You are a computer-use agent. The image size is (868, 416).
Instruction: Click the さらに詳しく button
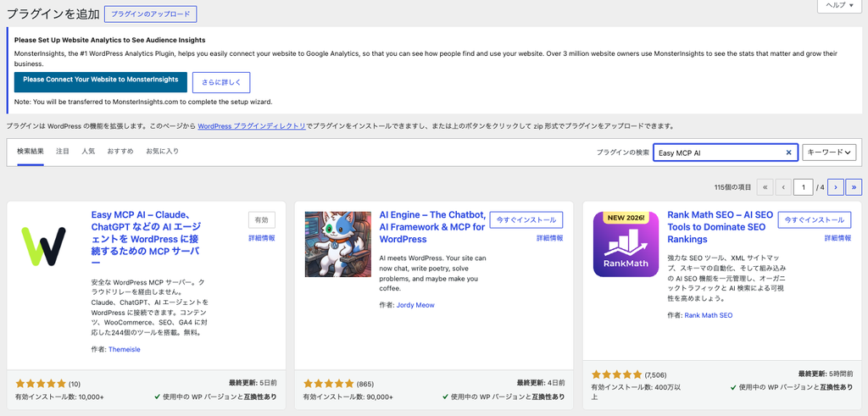click(221, 82)
